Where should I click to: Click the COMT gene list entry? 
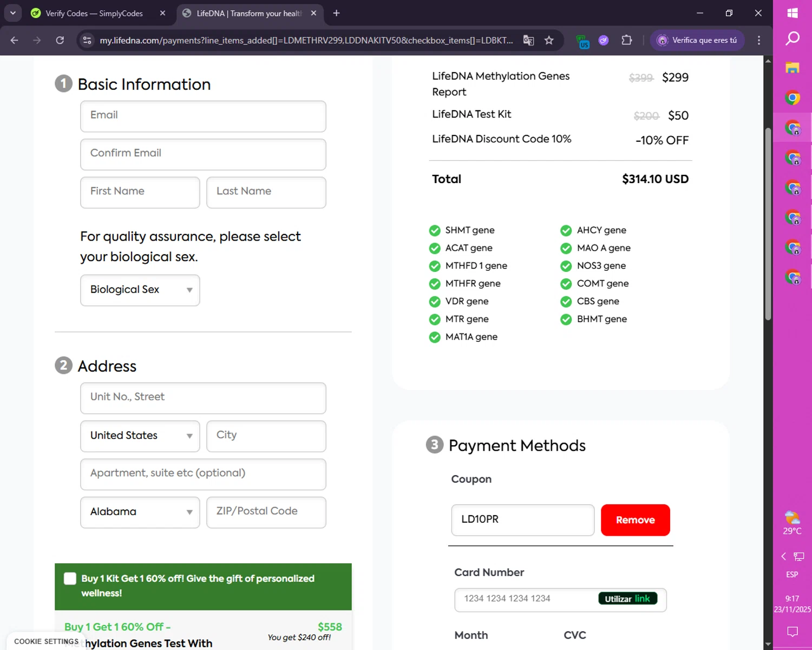coord(603,283)
